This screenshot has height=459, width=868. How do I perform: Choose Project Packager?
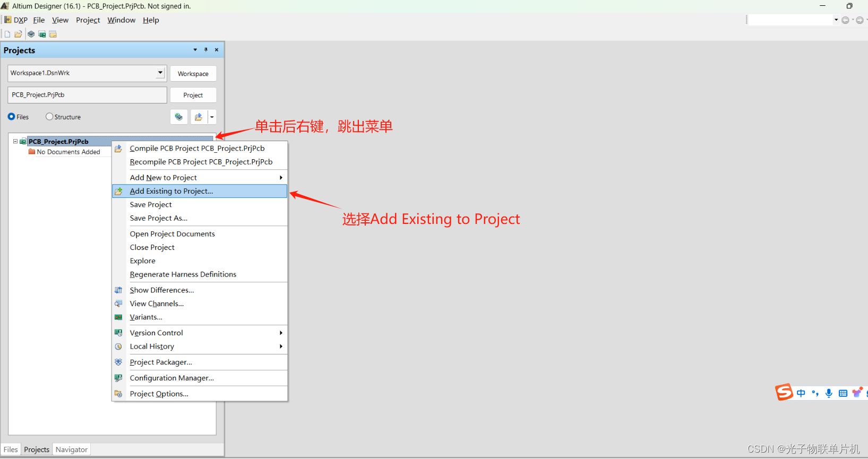click(x=200, y=362)
